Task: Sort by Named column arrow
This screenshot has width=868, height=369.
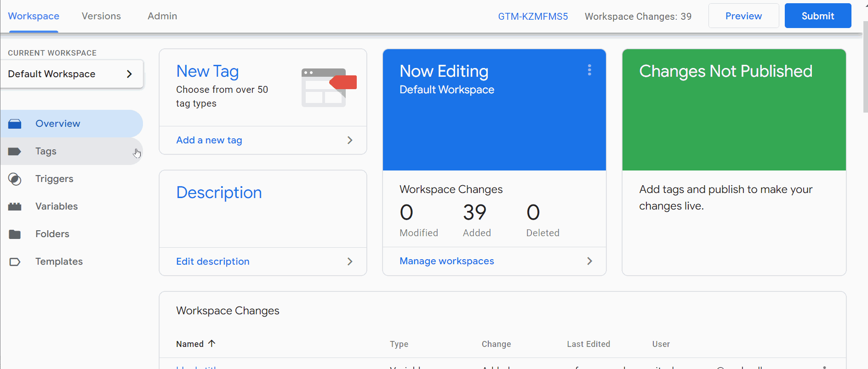Action: point(211,343)
